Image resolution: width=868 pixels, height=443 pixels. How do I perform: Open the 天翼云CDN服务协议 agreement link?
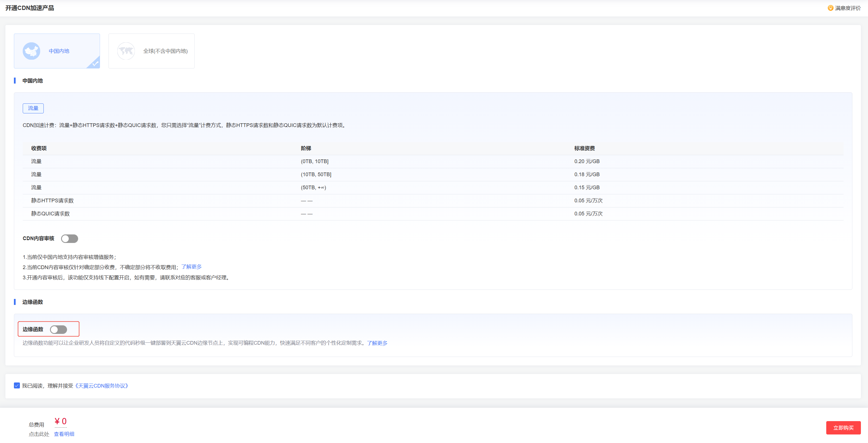[101, 386]
